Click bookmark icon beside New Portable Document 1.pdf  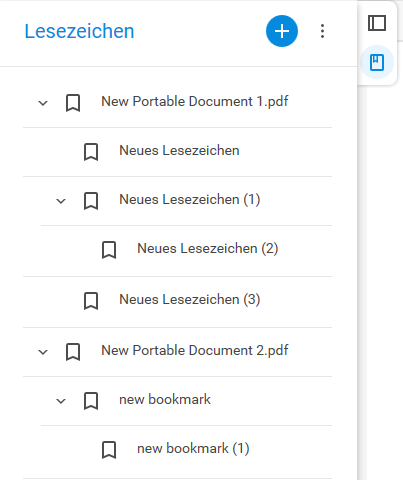pos(73,103)
